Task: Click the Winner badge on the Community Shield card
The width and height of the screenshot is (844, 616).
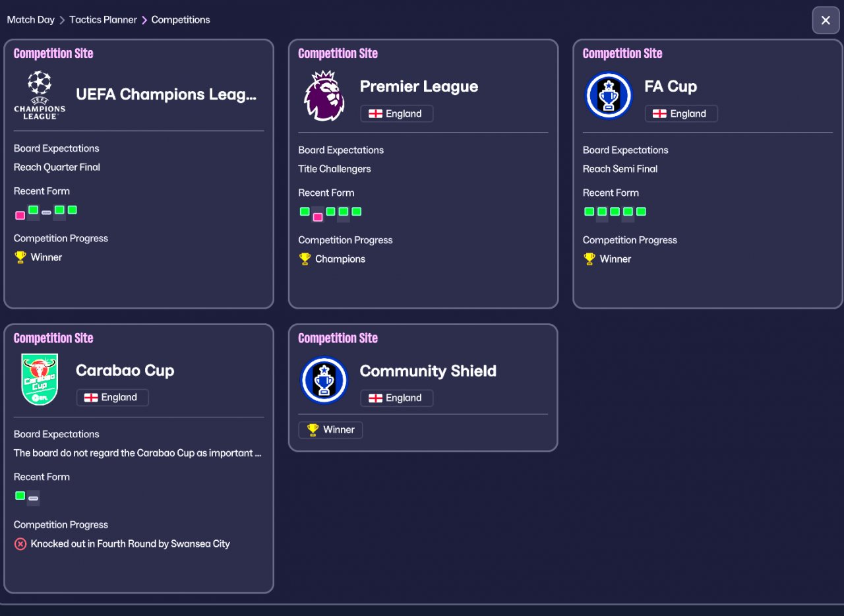Action: pos(330,430)
